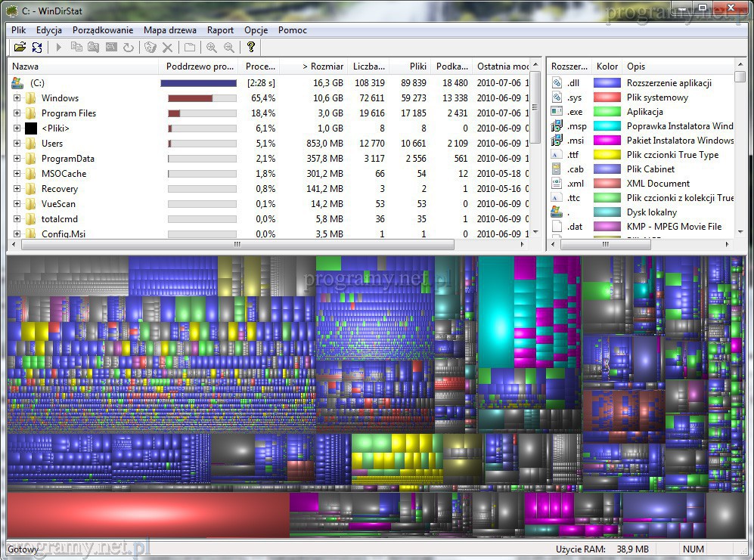Click the Zoom in magnifier icon

(212, 48)
